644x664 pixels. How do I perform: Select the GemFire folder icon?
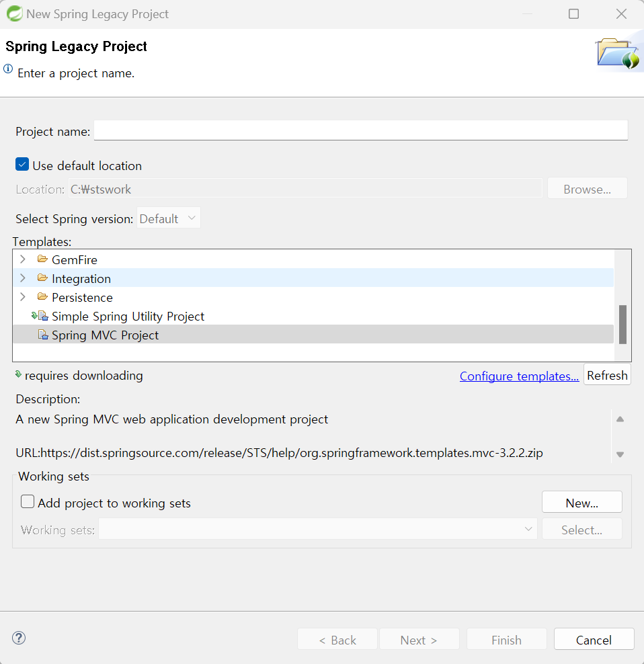coord(42,259)
